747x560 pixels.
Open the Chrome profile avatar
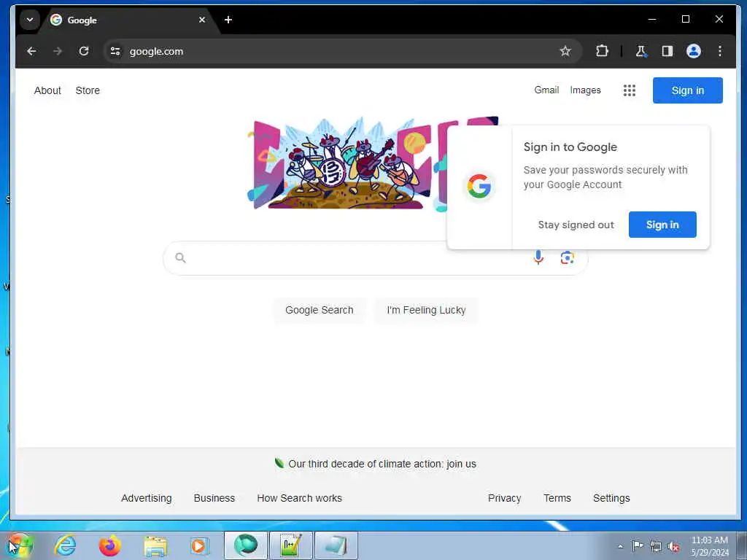[694, 51]
